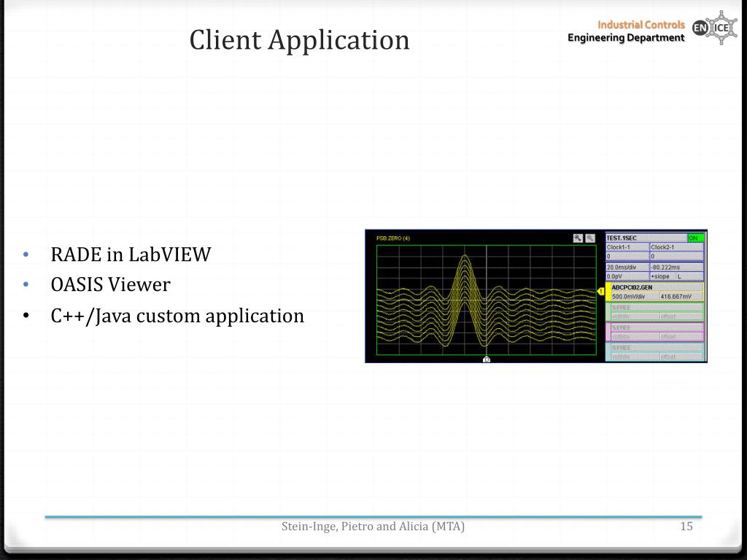Image resolution: width=747 pixels, height=560 pixels.
Task: Click the offset field in the green channel
Action: click(x=681, y=316)
